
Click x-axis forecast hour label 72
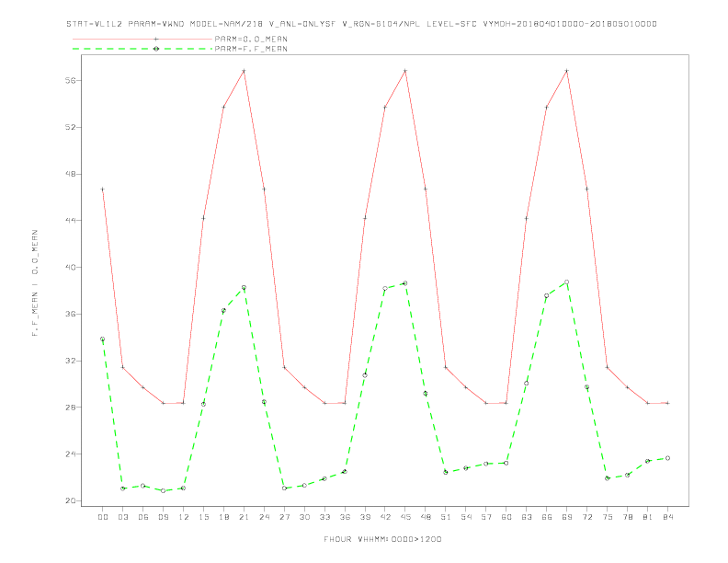tap(587, 517)
